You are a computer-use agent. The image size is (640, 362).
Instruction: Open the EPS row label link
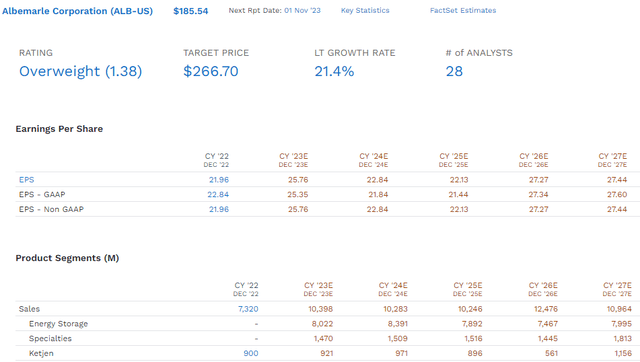[x=27, y=180]
